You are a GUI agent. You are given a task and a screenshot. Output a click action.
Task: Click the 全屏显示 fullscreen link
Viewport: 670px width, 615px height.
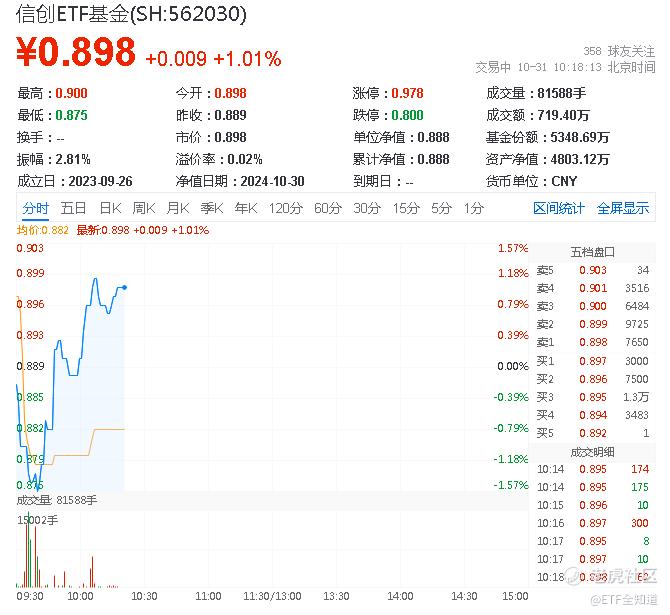click(x=623, y=208)
